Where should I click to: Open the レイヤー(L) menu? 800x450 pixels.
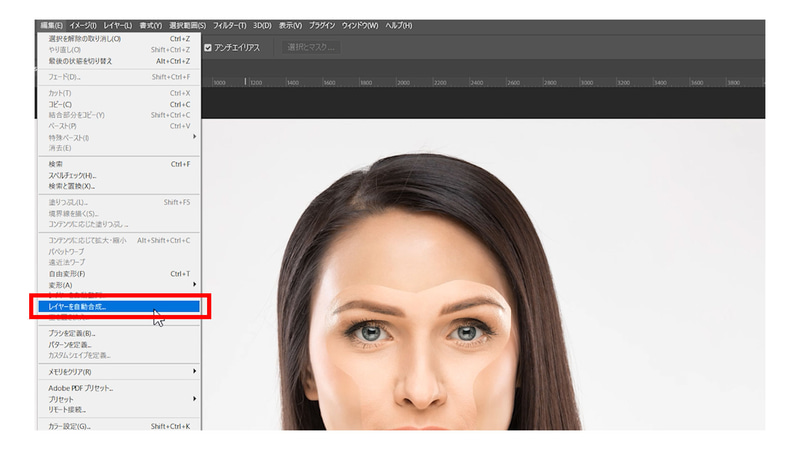point(117,26)
